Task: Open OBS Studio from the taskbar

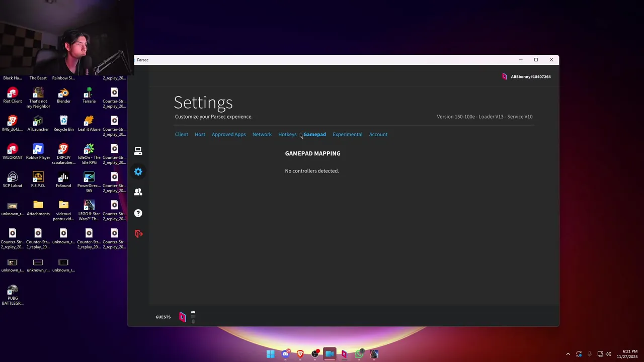Action: tap(315, 354)
